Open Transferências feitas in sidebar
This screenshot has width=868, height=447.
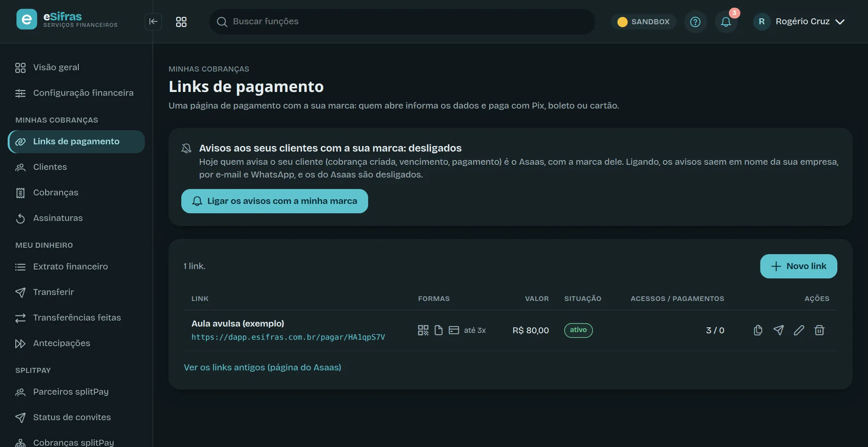pos(76,318)
